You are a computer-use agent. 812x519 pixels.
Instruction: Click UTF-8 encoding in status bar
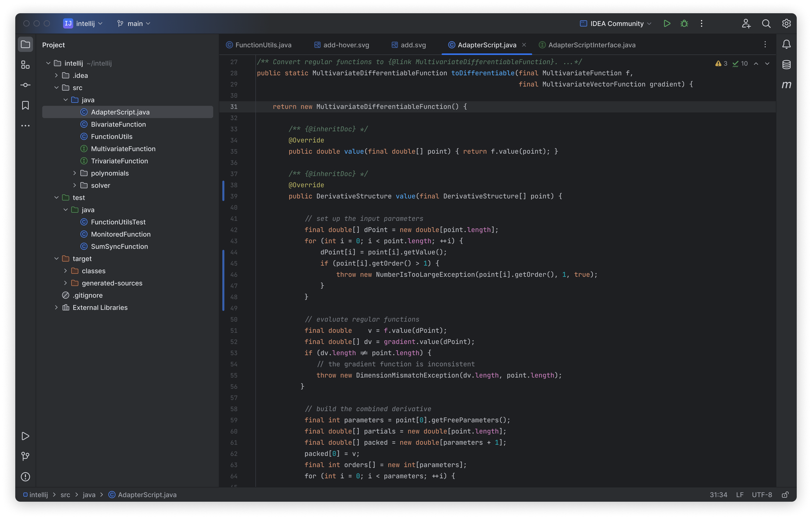coord(761,495)
